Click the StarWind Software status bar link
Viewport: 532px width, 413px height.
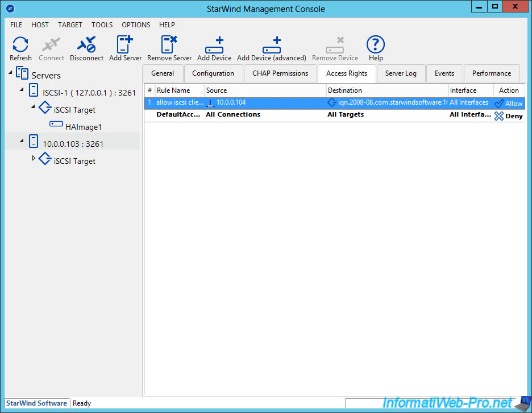tap(36, 403)
